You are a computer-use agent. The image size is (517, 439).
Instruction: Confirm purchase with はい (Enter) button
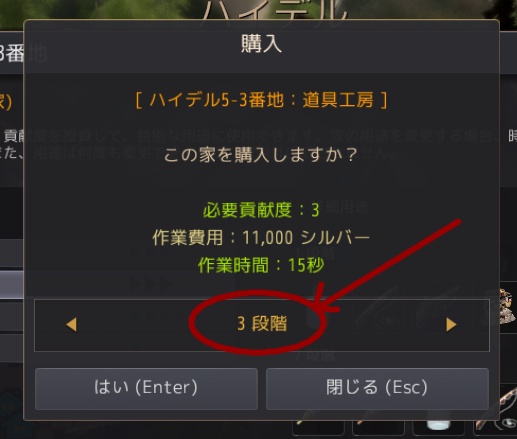(x=146, y=389)
